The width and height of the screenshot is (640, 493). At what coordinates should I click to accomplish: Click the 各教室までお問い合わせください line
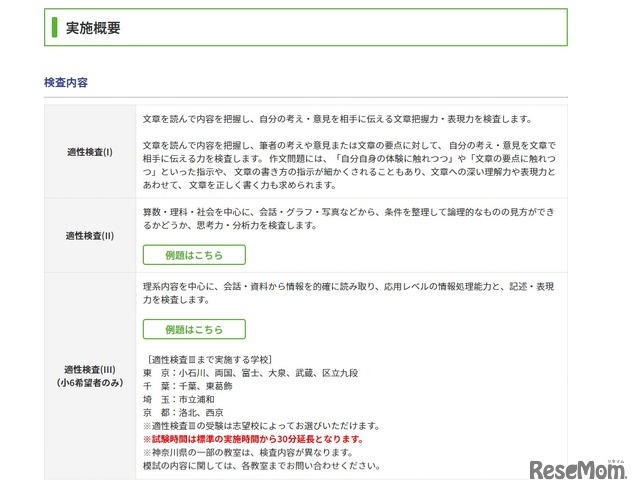click(x=262, y=465)
